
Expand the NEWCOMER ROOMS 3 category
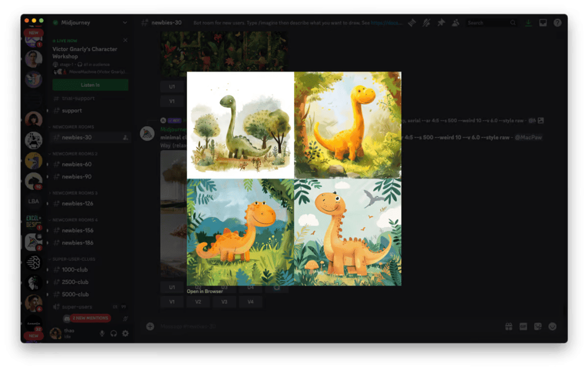tap(74, 193)
